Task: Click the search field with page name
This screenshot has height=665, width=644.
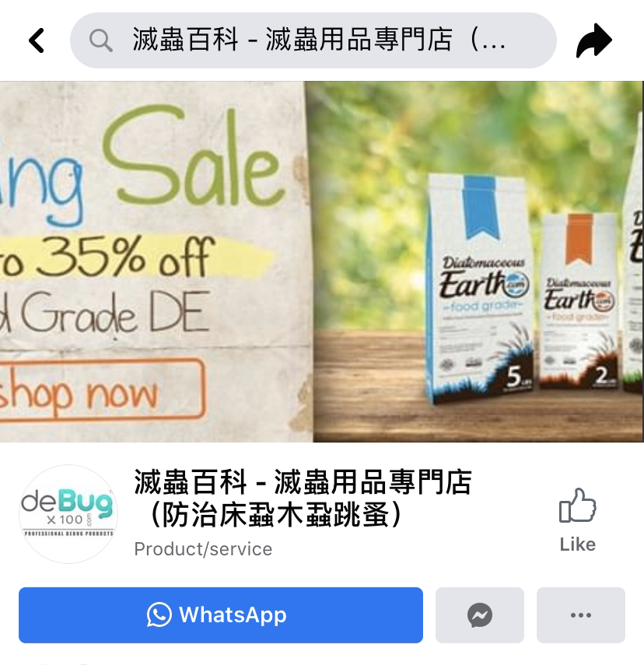Action: (x=313, y=40)
